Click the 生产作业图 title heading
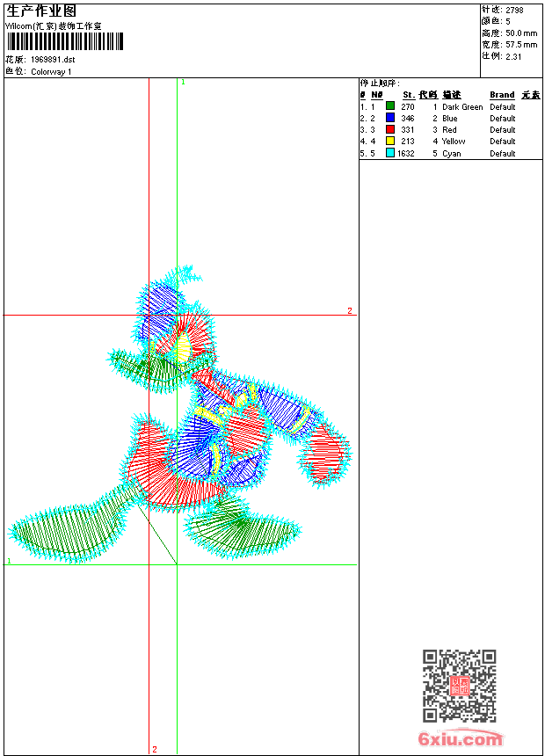545x756 pixels. pyautogui.click(x=41, y=11)
